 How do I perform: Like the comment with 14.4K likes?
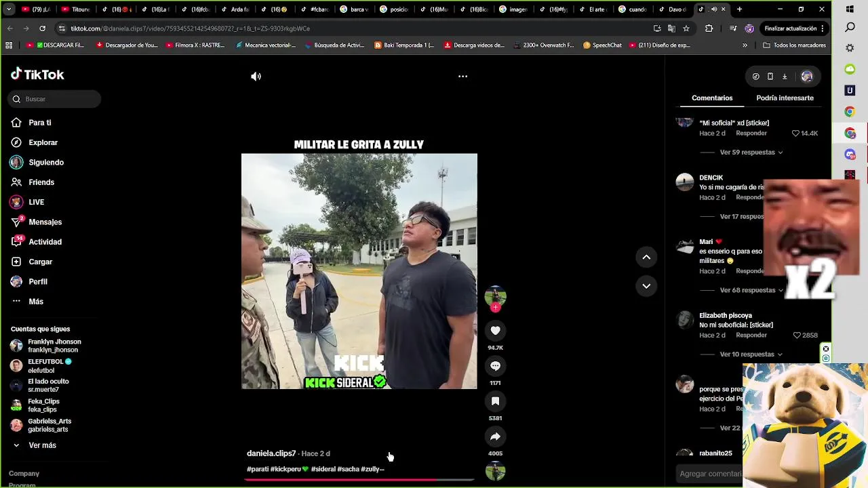[796, 134]
